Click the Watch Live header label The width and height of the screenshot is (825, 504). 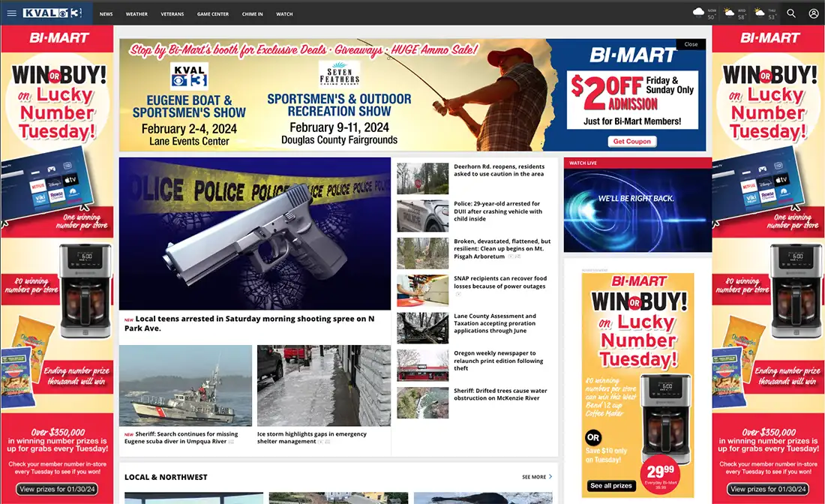coord(583,163)
